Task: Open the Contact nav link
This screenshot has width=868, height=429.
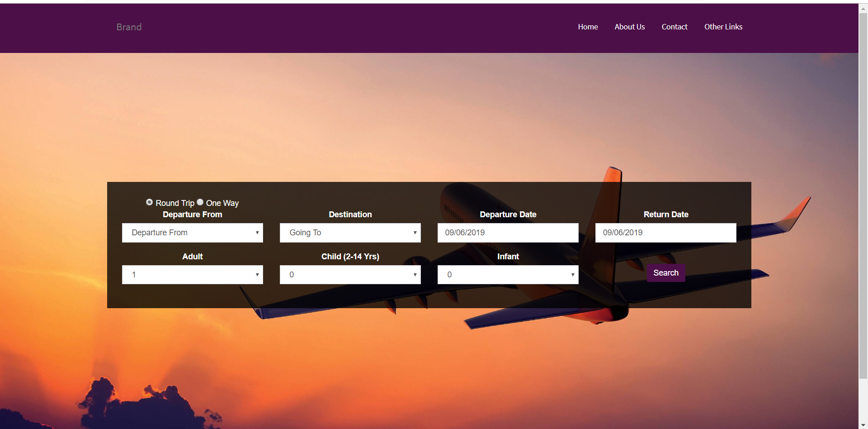Action: click(674, 27)
